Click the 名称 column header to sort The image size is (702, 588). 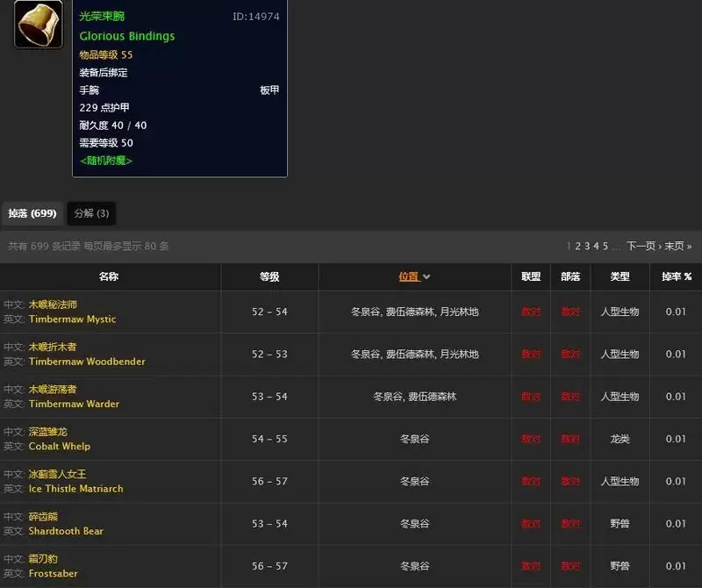pos(110,276)
